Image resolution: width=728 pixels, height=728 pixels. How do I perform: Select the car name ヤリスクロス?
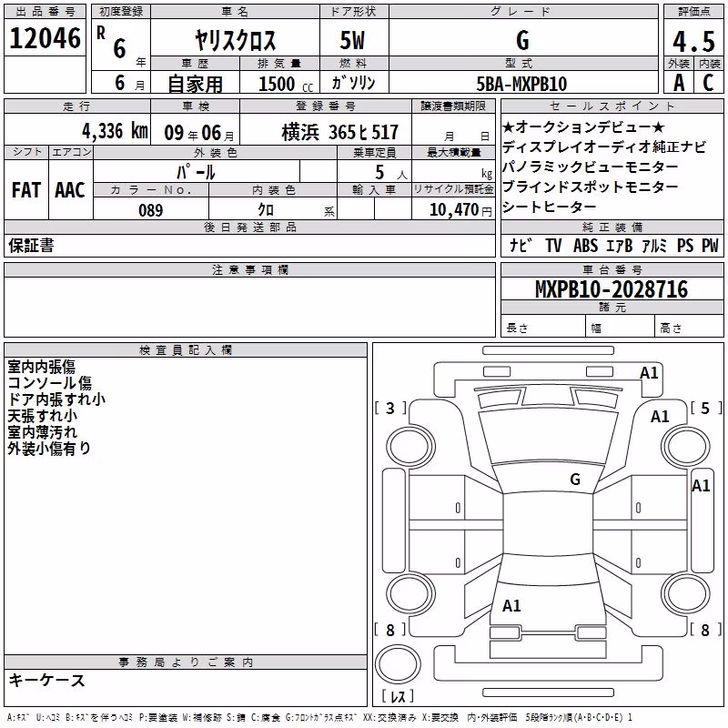pyautogui.click(x=235, y=40)
